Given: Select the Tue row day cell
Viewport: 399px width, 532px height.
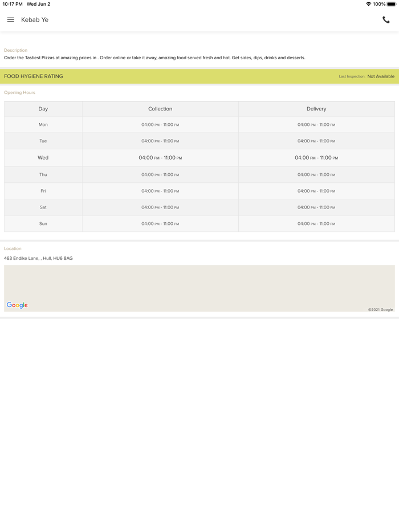Looking at the screenshot, I should click(x=43, y=141).
